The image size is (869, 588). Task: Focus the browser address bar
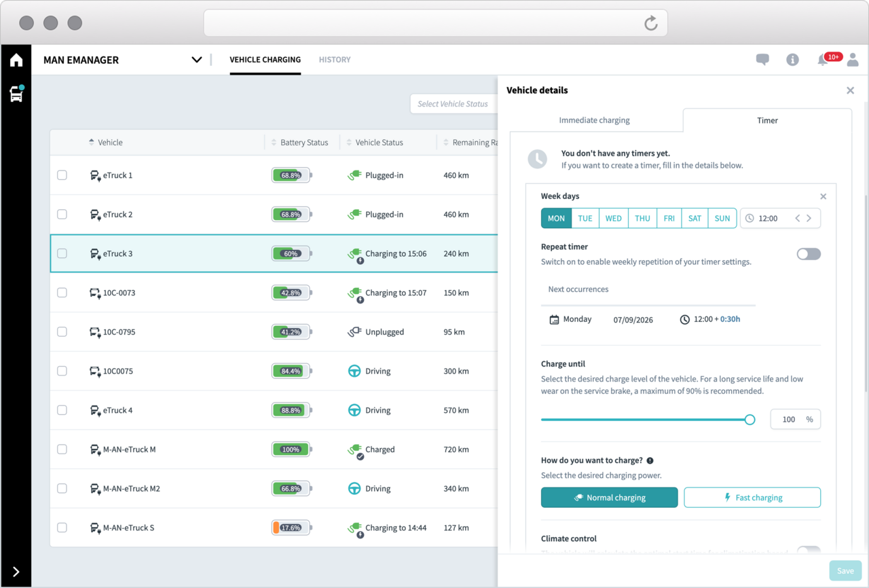click(435, 23)
